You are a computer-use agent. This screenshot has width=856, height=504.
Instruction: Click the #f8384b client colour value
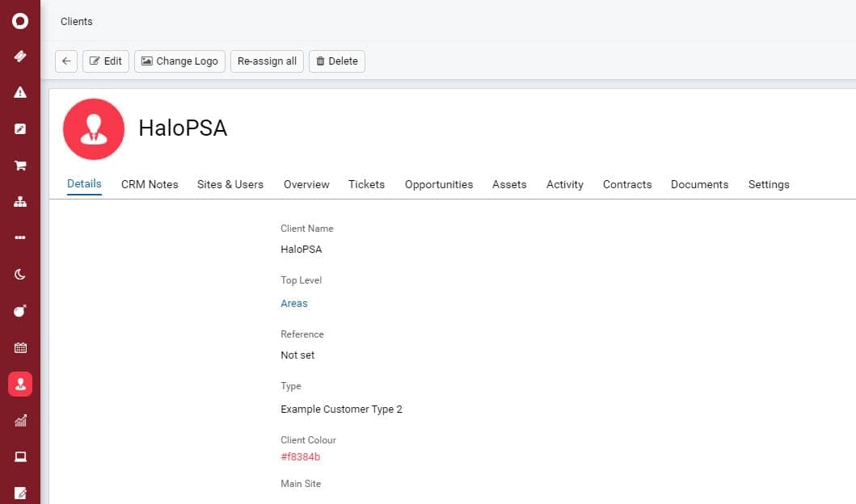coord(301,457)
